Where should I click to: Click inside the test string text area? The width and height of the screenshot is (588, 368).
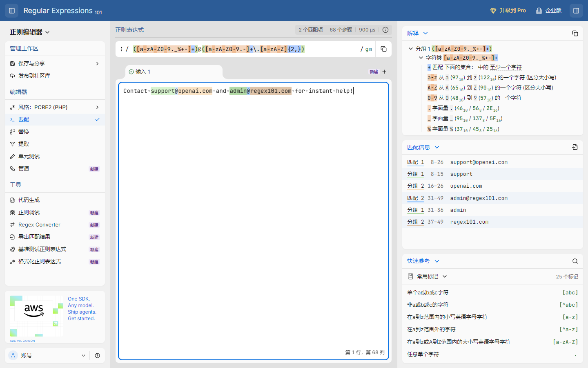click(x=253, y=221)
